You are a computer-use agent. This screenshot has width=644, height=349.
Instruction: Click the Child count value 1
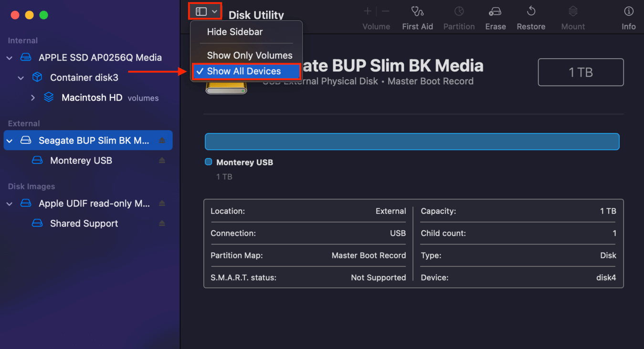pos(614,234)
